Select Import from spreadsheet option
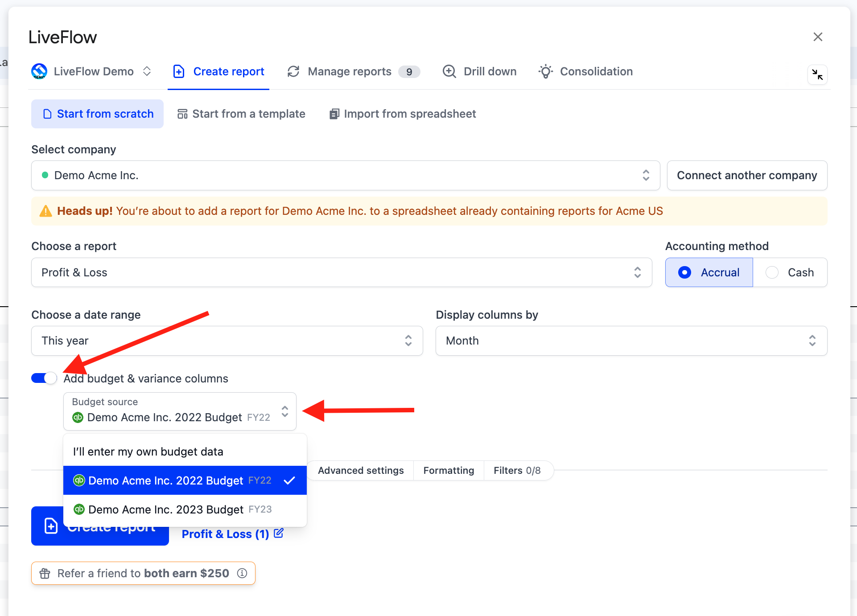The width and height of the screenshot is (857, 616). coord(403,114)
